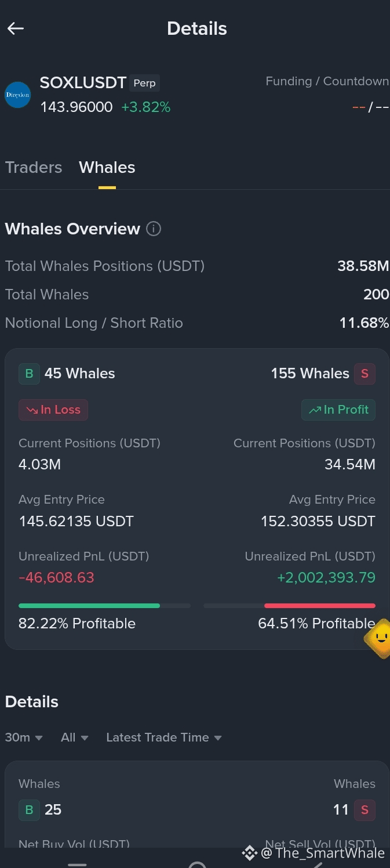Tap the back arrow icon
This screenshot has width=390, height=868.
(x=16, y=28)
